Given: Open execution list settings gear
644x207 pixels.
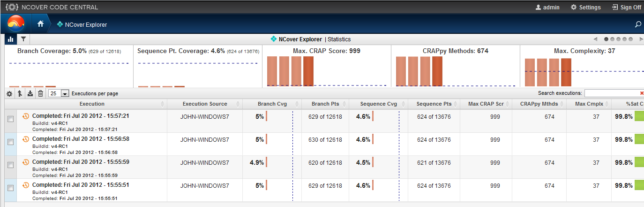Looking at the screenshot, I should click(x=9, y=93).
